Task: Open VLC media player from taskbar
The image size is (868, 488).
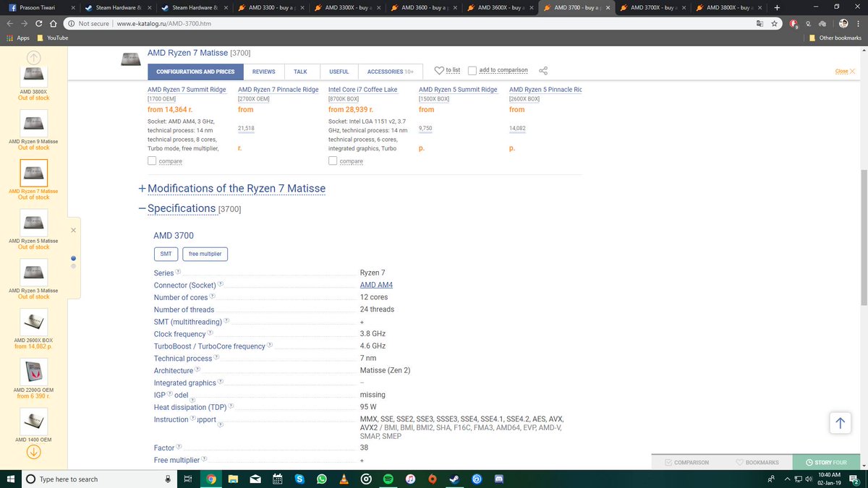Action: click(x=344, y=479)
